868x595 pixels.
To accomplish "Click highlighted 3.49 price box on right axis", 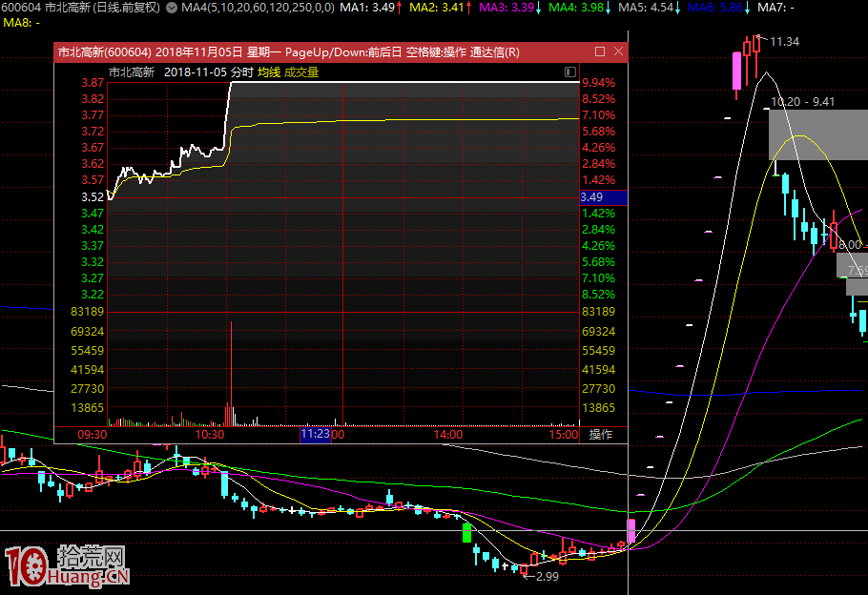I will coord(604,197).
